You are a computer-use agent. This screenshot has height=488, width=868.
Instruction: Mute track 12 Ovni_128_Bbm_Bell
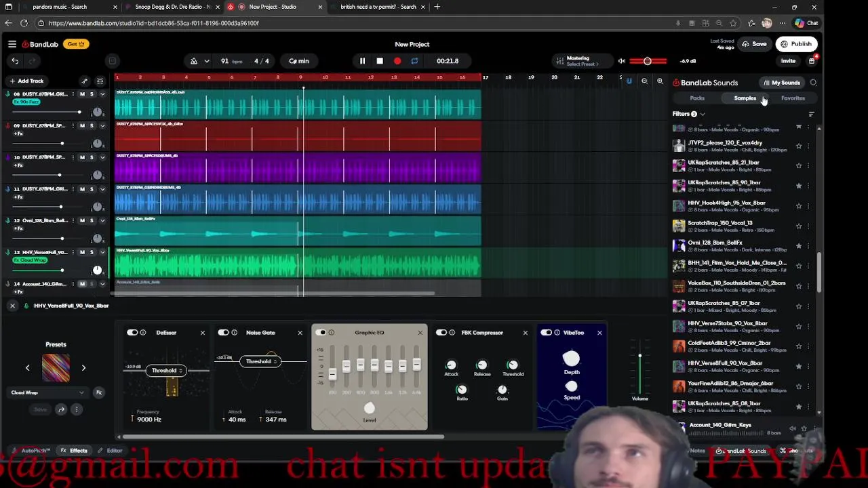tap(82, 220)
